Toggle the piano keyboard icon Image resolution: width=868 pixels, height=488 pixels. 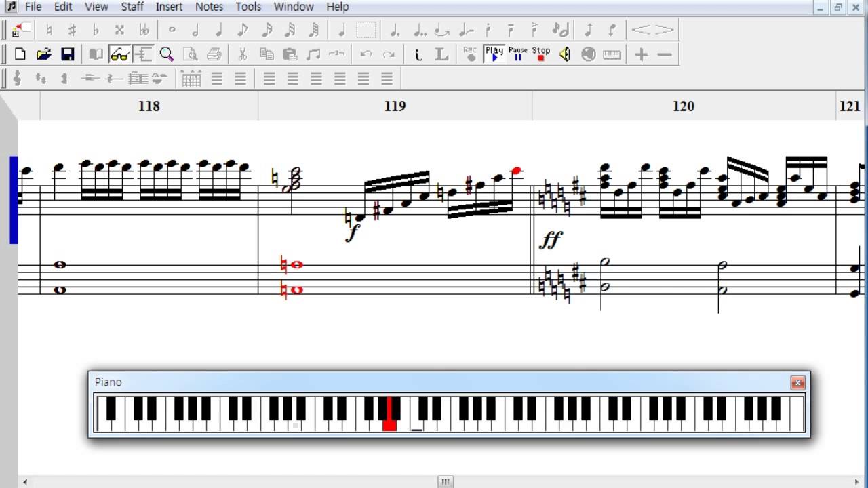tap(612, 54)
